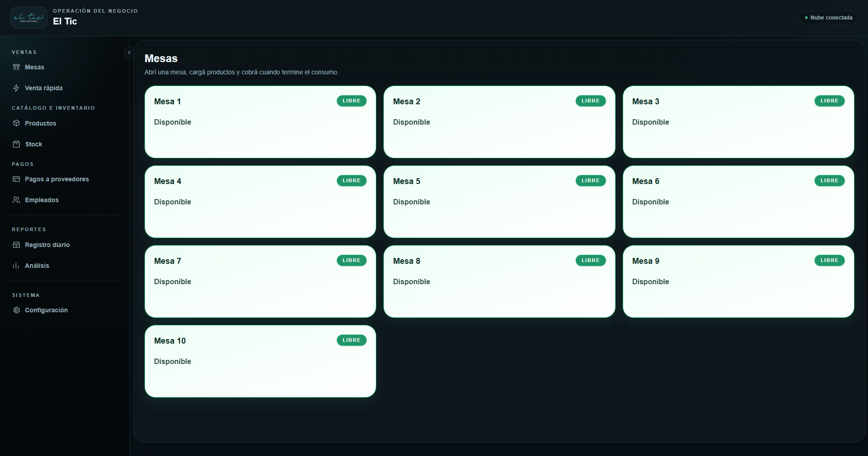Open the Mesa 2 card

(x=499, y=122)
